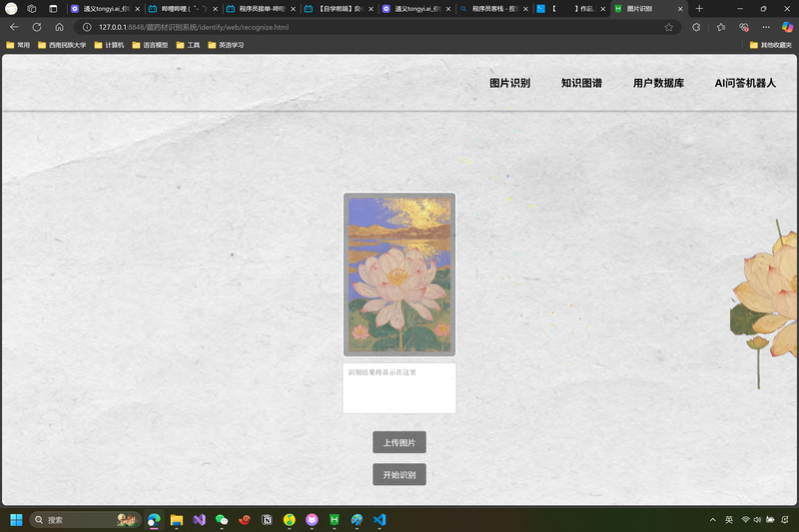The height and width of the screenshot is (532, 799).
Task: Launch Visual Studio from the taskbar
Action: 199,520
